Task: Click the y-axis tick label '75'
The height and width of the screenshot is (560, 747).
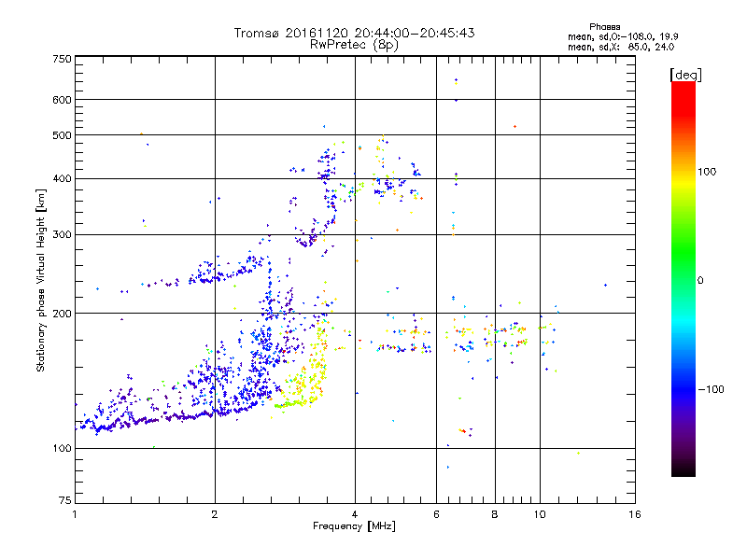Action: [x=65, y=500]
